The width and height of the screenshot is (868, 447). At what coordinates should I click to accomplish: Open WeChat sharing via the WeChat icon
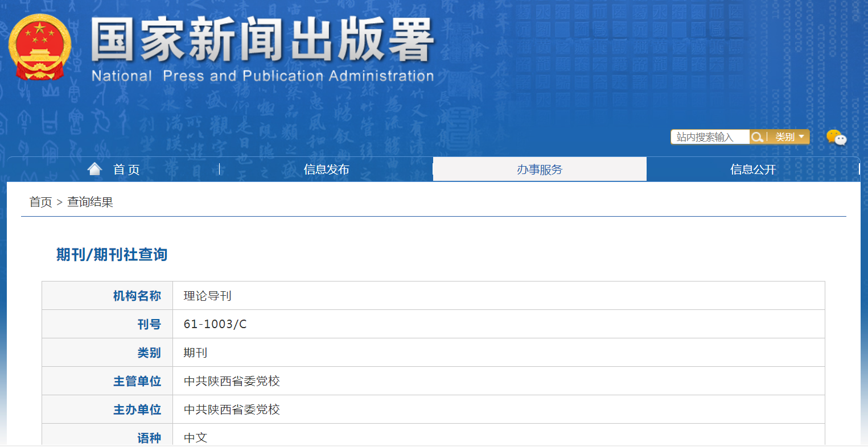[837, 137]
